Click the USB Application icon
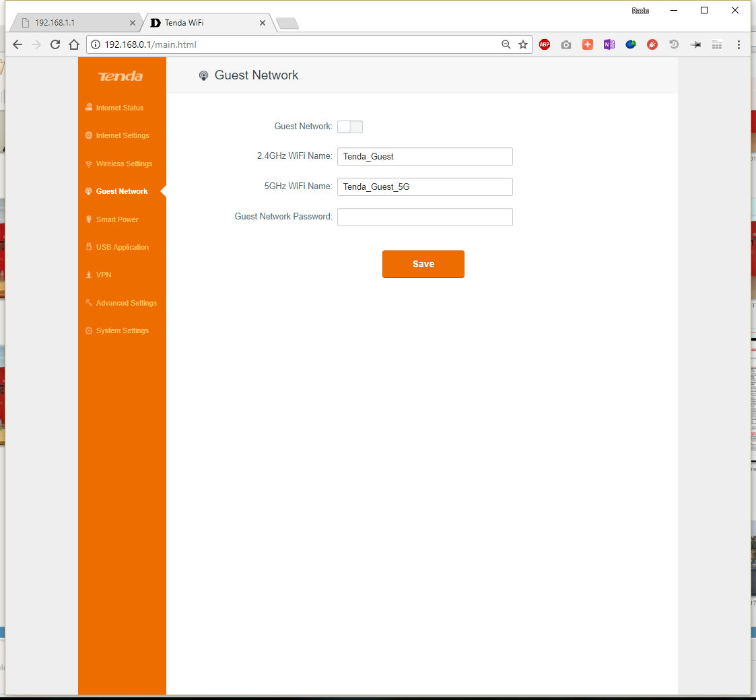756x700 pixels. 89,247
